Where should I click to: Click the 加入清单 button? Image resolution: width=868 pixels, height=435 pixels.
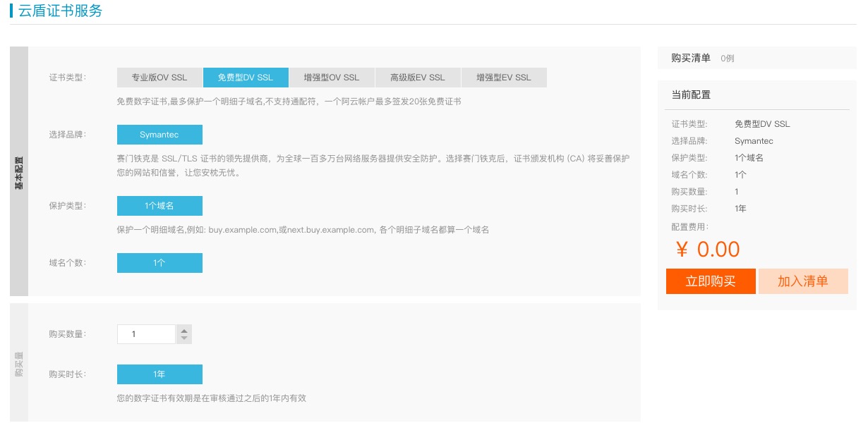(x=803, y=281)
